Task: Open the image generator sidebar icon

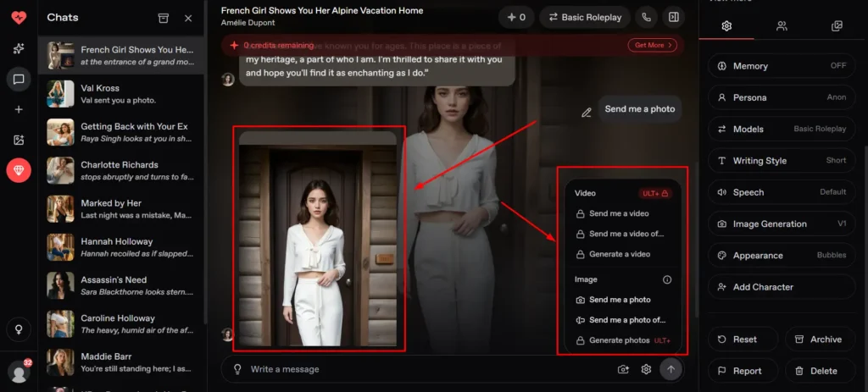Action: click(19, 140)
